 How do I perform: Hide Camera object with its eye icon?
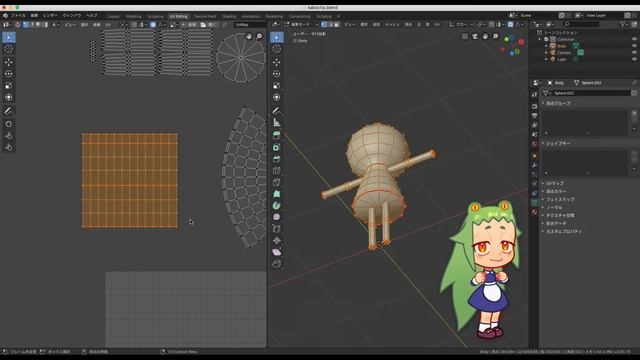[634, 52]
